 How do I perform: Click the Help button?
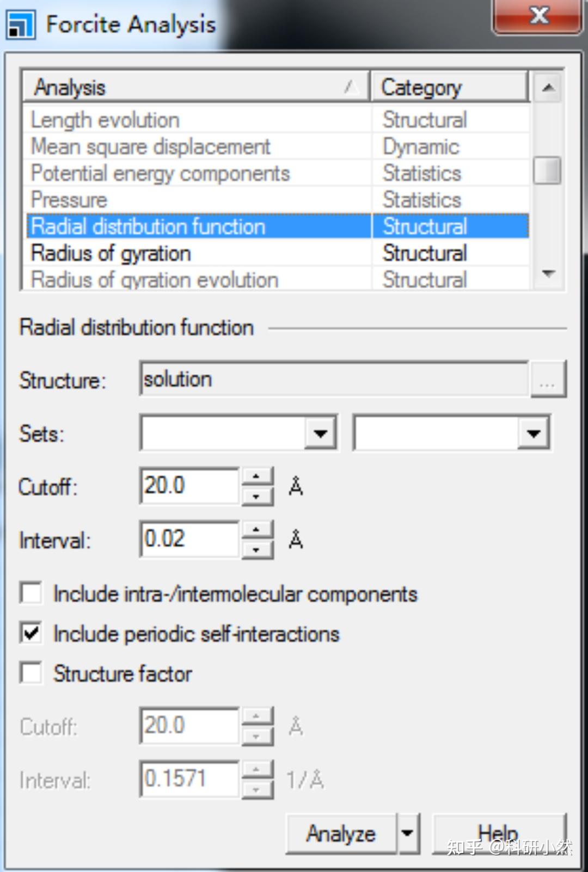(x=498, y=833)
